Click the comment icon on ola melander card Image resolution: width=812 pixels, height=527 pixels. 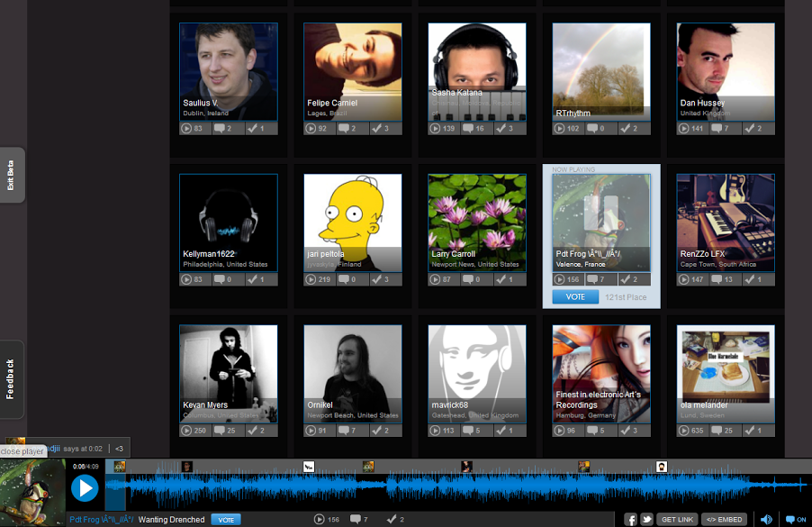[x=717, y=431]
